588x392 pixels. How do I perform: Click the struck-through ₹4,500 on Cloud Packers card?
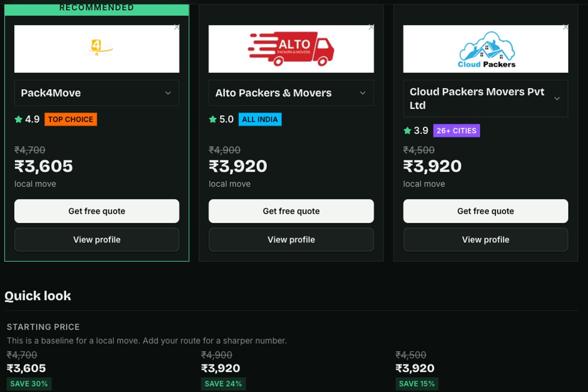pos(419,150)
